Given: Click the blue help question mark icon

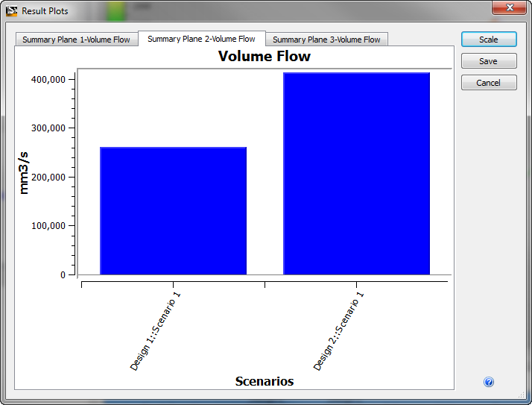Looking at the screenshot, I should coord(489,382).
